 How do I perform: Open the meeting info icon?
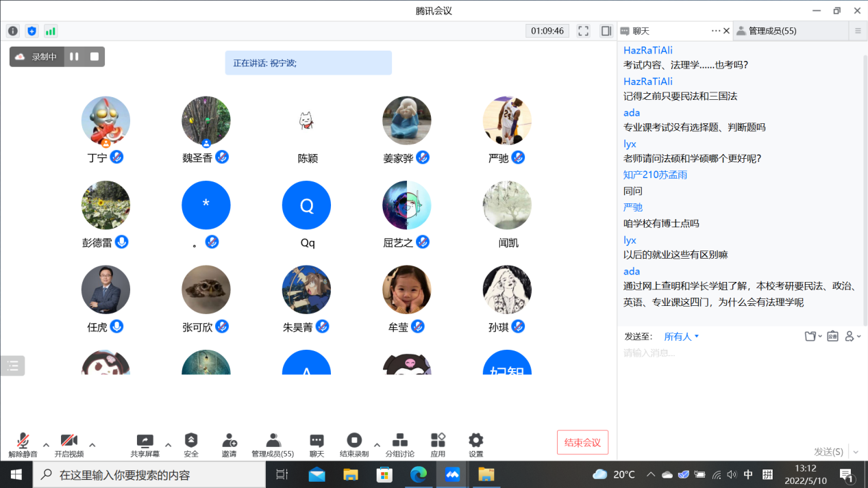[12, 31]
